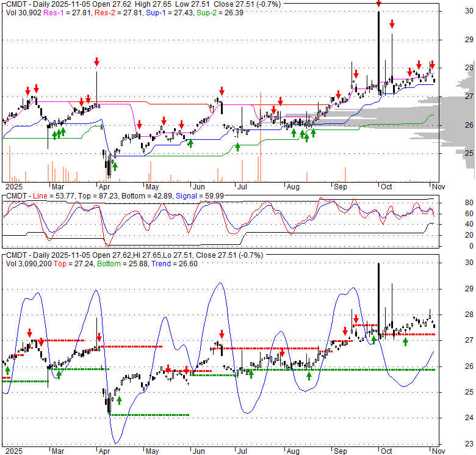Click the CMDT ticker header of the top chart

coord(16,4)
